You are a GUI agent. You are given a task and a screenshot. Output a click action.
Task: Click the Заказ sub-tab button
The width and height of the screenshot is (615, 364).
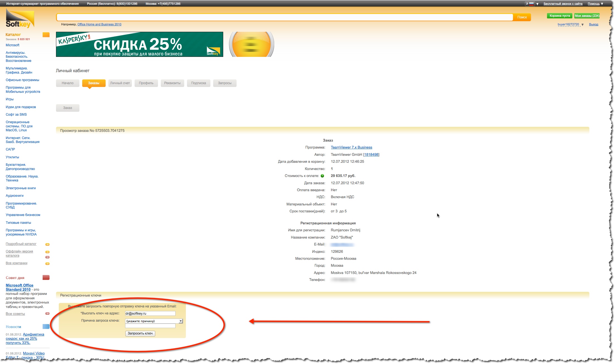tap(67, 108)
